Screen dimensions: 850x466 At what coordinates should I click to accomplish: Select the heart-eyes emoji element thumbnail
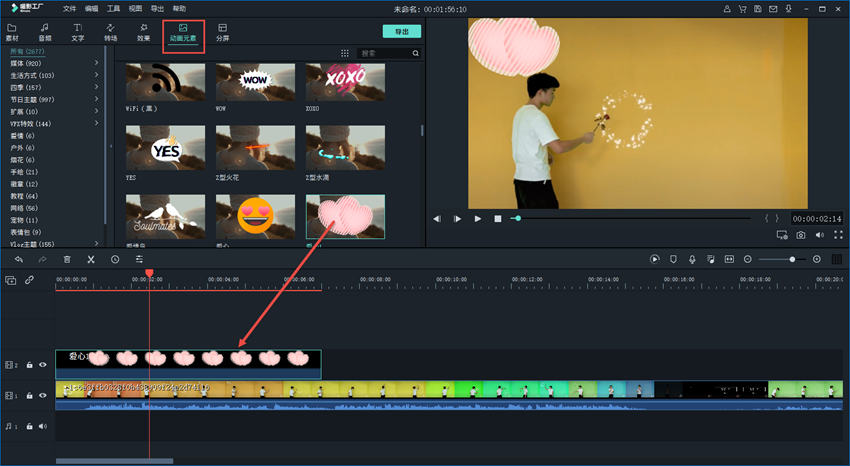pos(255,217)
